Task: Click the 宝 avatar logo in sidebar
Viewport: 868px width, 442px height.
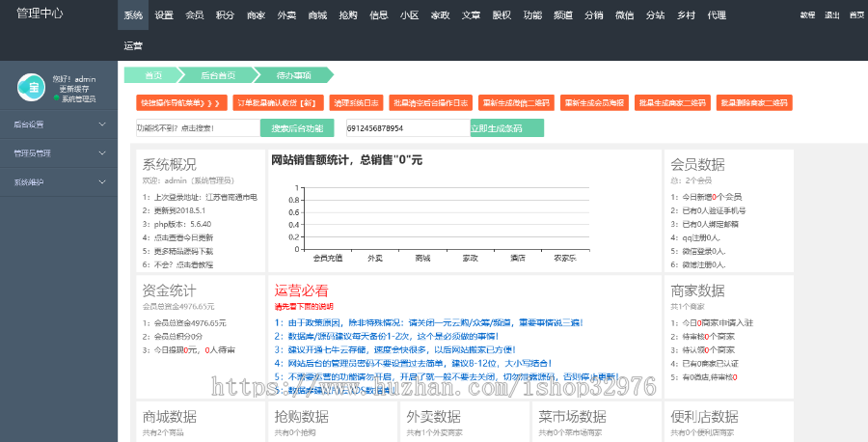Action: point(31,87)
